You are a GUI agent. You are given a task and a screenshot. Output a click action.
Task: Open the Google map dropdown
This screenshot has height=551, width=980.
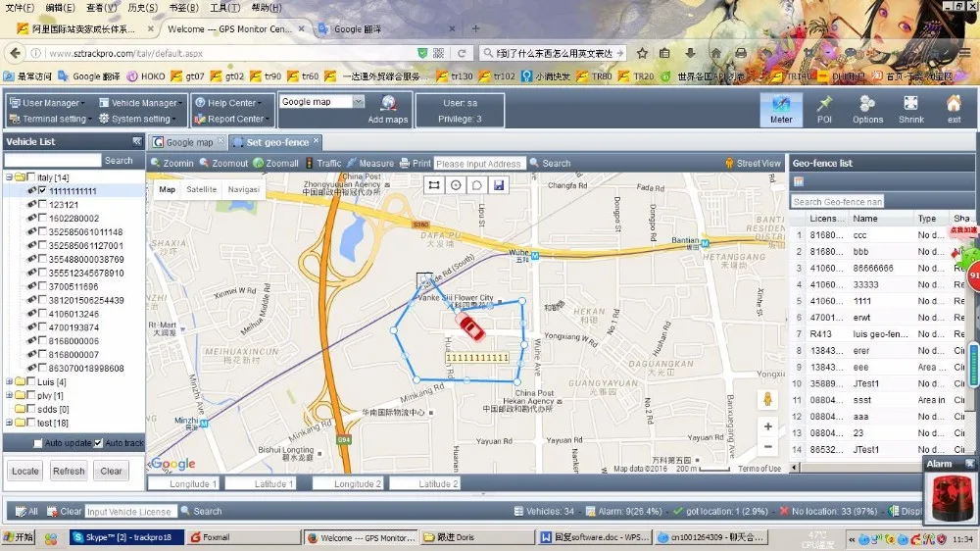358,101
